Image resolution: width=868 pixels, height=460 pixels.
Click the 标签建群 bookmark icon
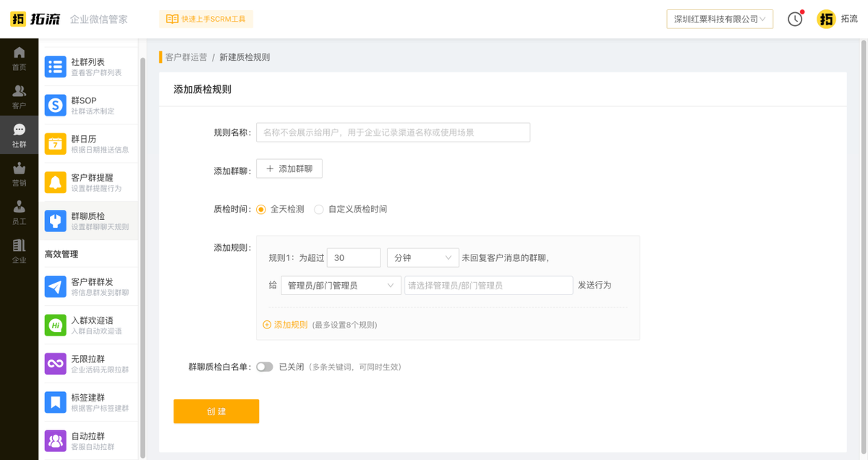click(x=57, y=401)
